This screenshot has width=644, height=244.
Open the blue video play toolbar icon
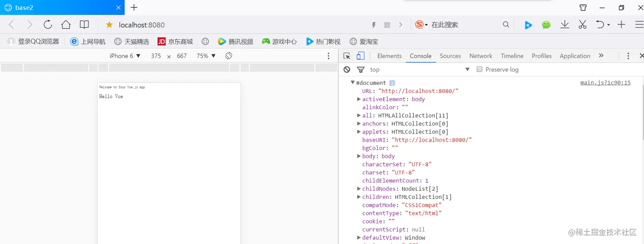click(528, 25)
